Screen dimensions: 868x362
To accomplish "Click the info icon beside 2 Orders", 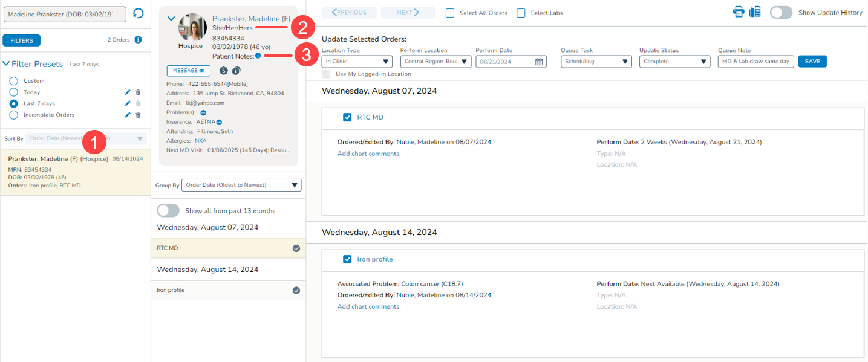I will coord(138,40).
